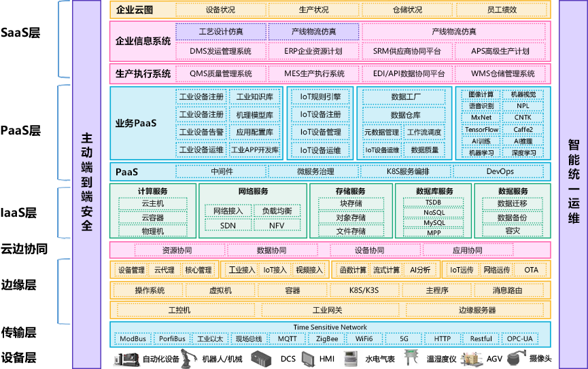
Task: Select the 边缘服务器 box
Action: (476, 311)
